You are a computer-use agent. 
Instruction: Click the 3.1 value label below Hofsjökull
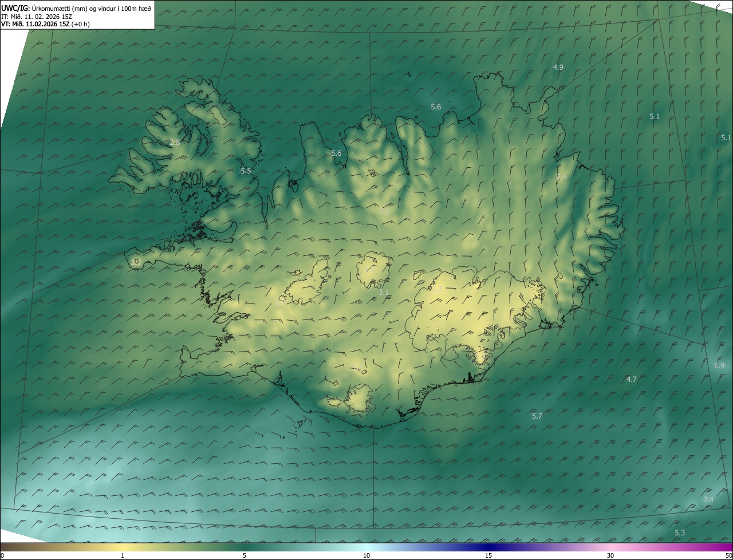[384, 292]
